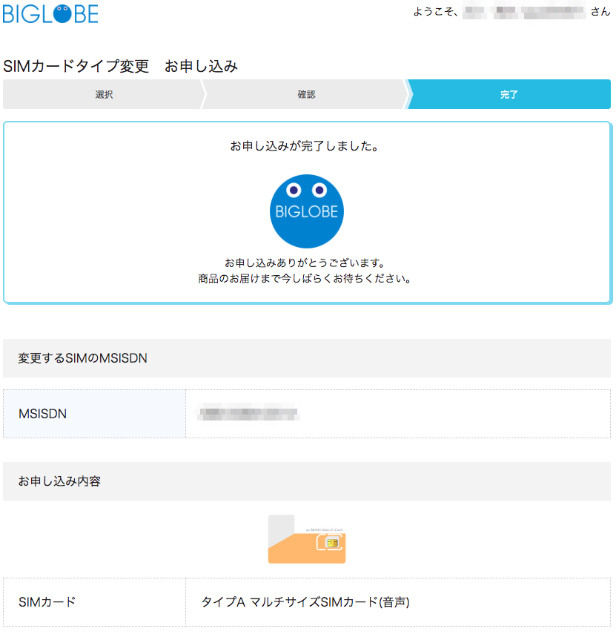Click the blurred MSISDN number value

click(248, 413)
